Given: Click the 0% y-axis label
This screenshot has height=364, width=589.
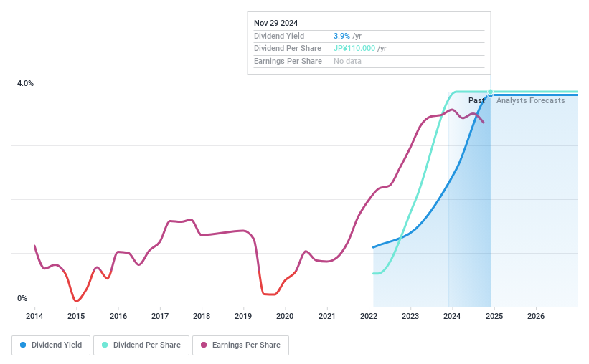Looking at the screenshot, I should tap(22, 298).
